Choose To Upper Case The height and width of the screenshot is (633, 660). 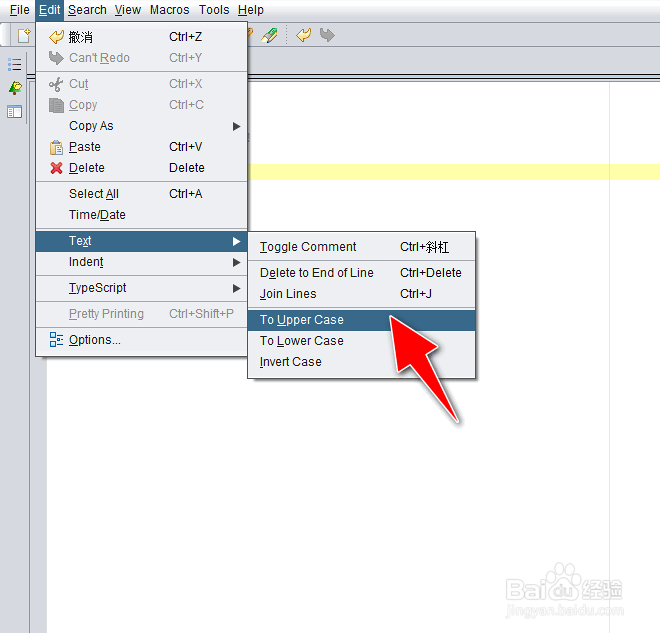tap(362, 320)
